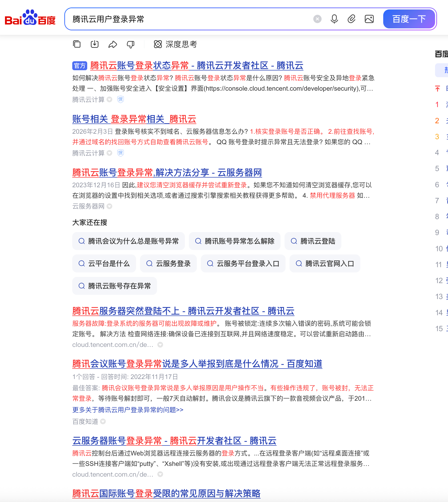Click the download icon below the search bar

(x=95, y=44)
